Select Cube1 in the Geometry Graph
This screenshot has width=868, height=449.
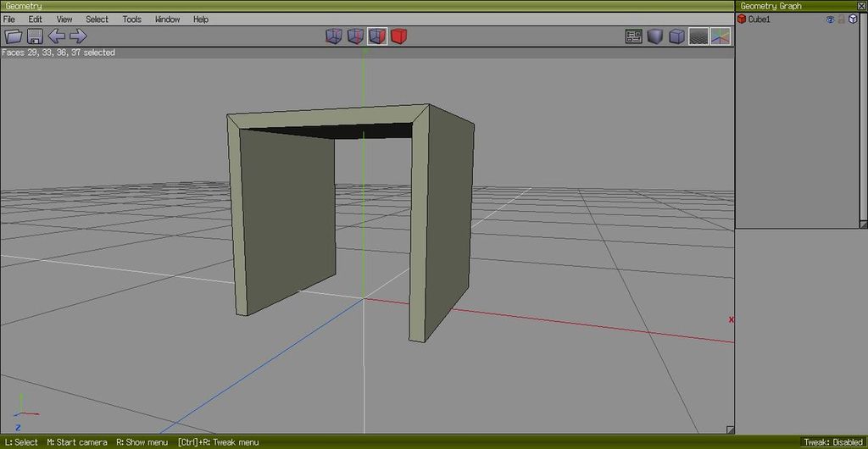coord(759,19)
